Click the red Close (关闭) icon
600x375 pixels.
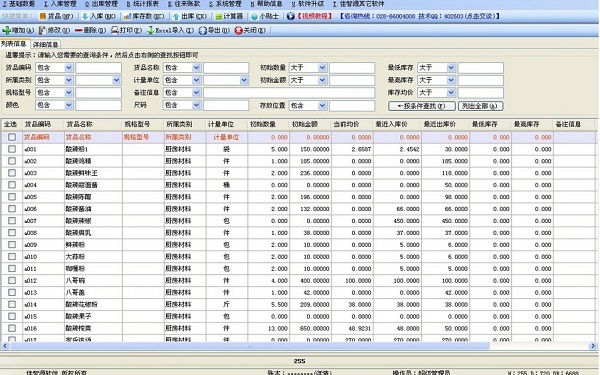[x=238, y=30]
